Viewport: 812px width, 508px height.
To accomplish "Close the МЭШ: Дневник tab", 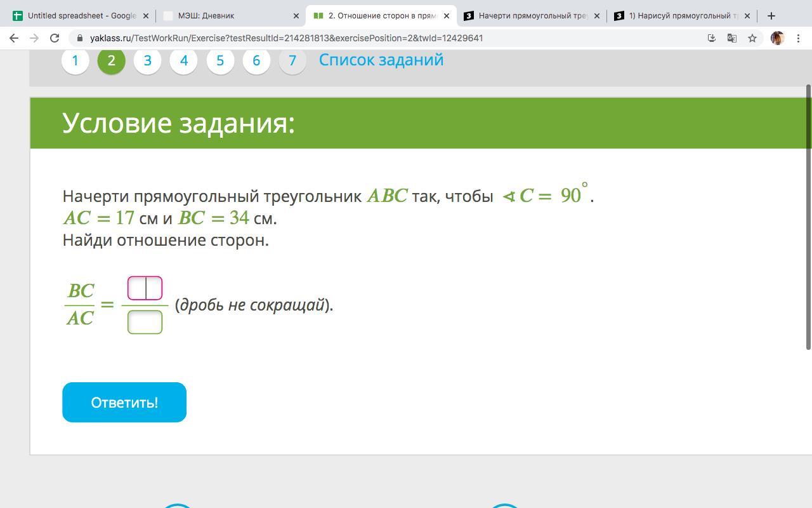I will [296, 16].
